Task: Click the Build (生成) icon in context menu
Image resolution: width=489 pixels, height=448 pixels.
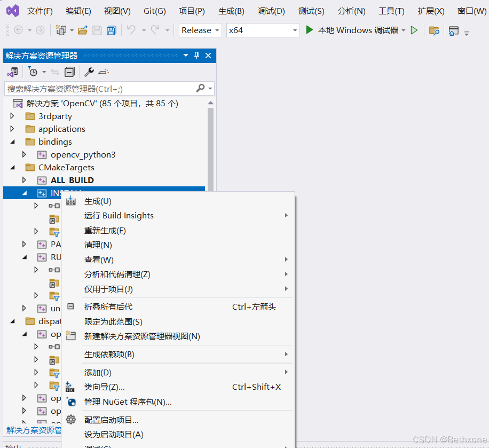Action: click(71, 201)
